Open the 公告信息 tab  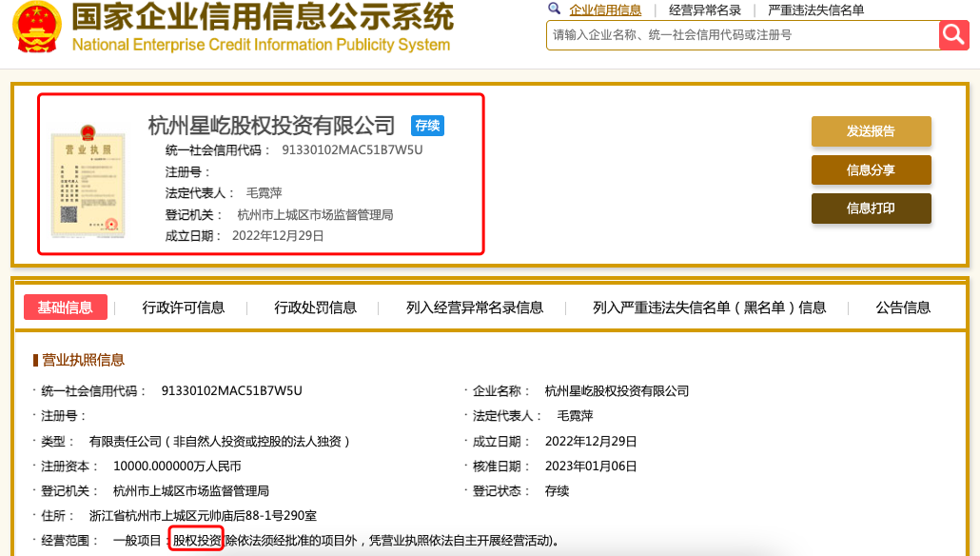click(903, 308)
